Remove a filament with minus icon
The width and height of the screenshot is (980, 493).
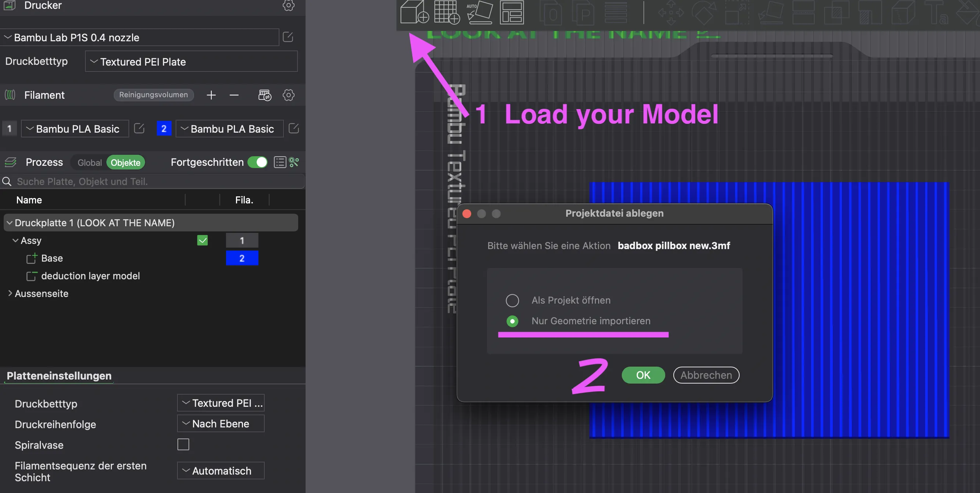(x=234, y=95)
